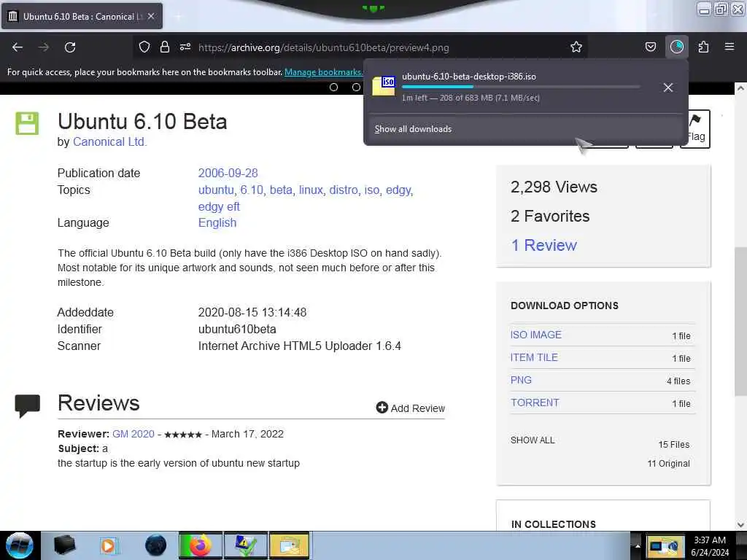Open the edgy eft topic link
Screen dimensions: 747x560
(x=219, y=206)
